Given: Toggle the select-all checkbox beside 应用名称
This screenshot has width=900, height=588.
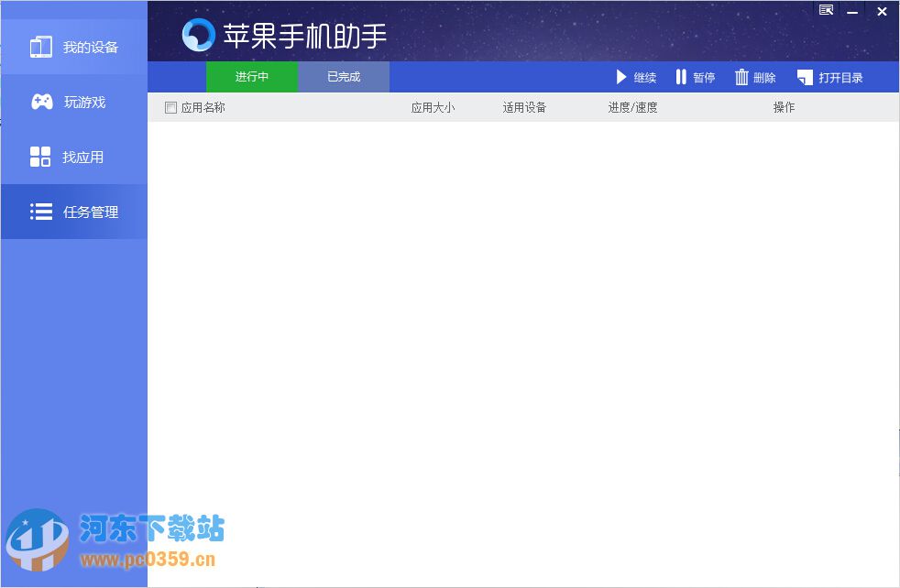Looking at the screenshot, I should click(170, 107).
